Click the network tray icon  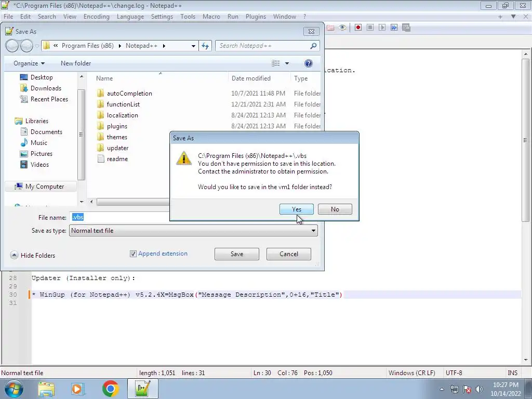pos(454,389)
